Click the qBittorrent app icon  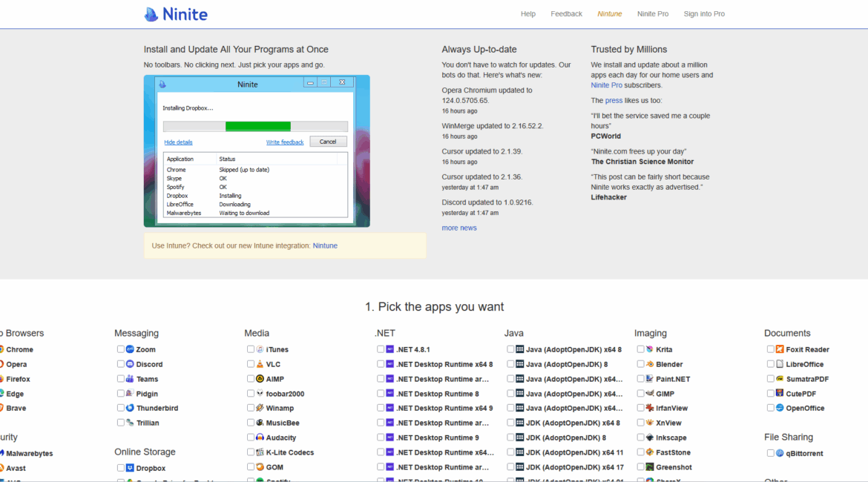pyautogui.click(x=780, y=453)
